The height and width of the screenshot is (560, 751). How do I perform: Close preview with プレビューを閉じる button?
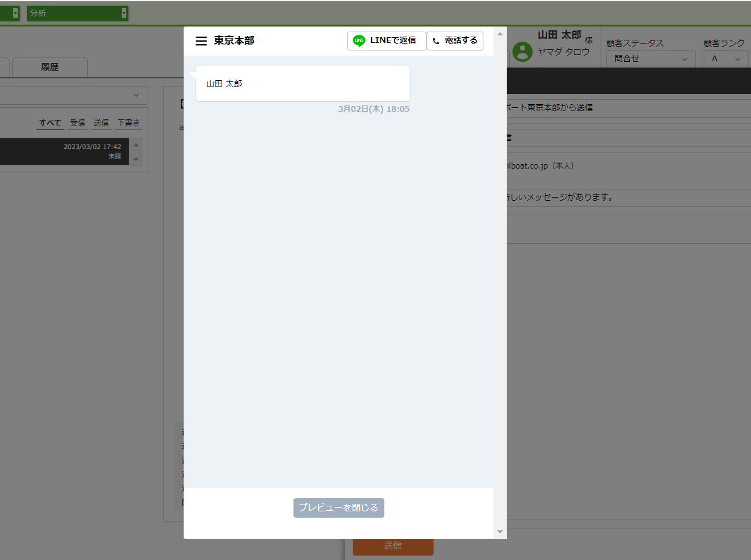point(339,508)
